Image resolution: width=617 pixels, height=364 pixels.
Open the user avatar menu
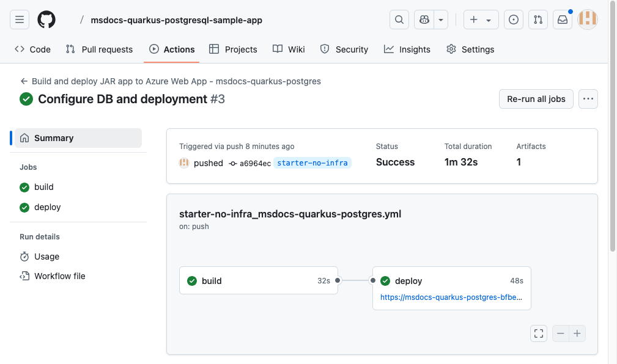(x=588, y=20)
